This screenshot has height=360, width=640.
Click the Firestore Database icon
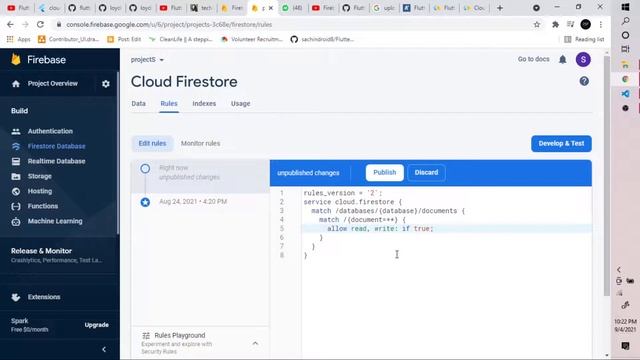pyautogui.click(x=16, y=146)
